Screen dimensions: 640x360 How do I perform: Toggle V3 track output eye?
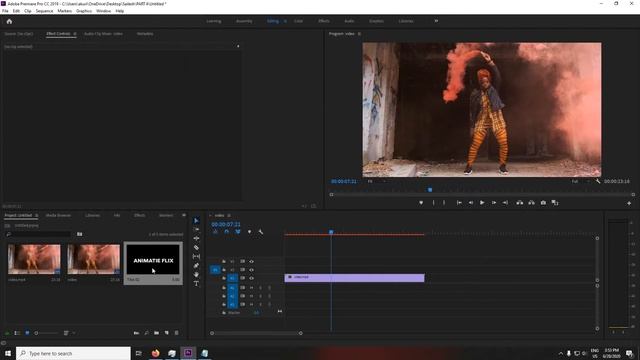pyautogui.click(x=251, y=261)
